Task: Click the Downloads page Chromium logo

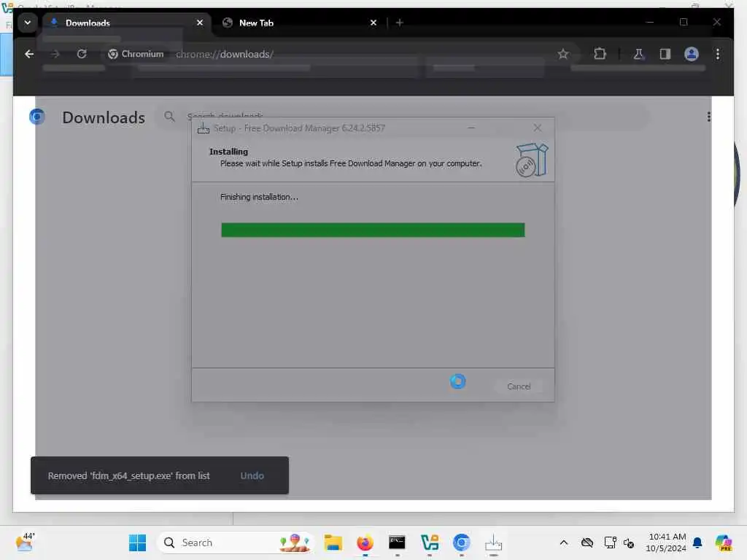Action: [x=37, y=116]
